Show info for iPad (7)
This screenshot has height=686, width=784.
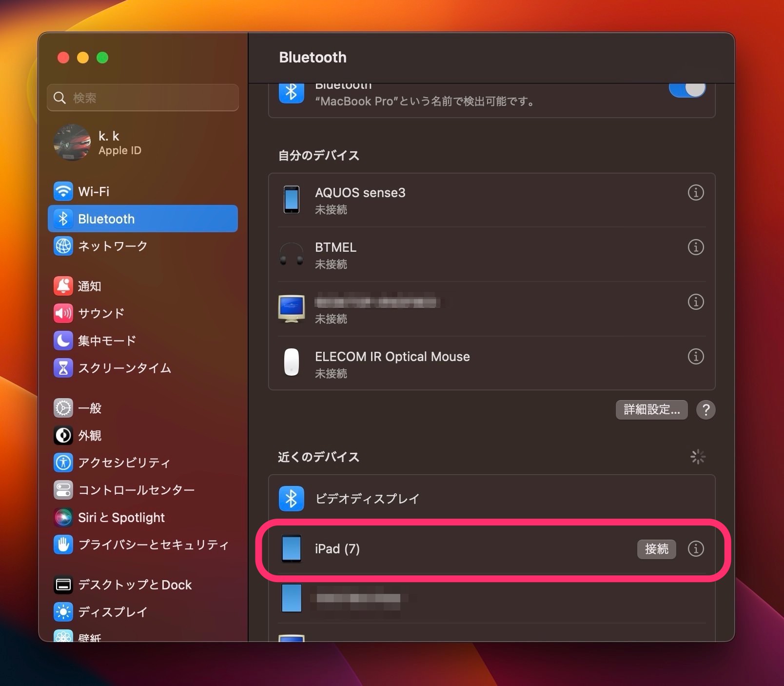click(696, 548)
